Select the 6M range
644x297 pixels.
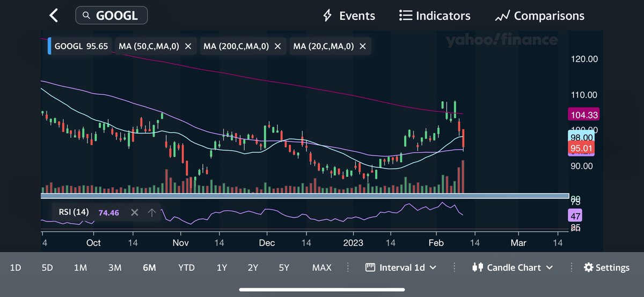coord(149,268)
